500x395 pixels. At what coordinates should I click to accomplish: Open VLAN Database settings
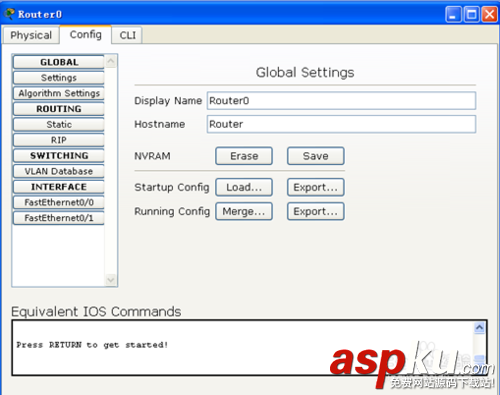(x=59, y=171)
